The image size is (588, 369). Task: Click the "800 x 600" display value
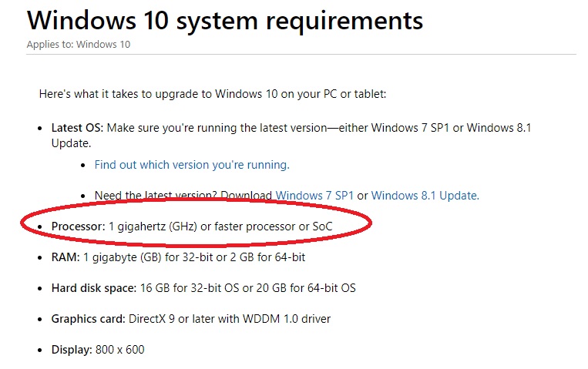tap(120, 350)
